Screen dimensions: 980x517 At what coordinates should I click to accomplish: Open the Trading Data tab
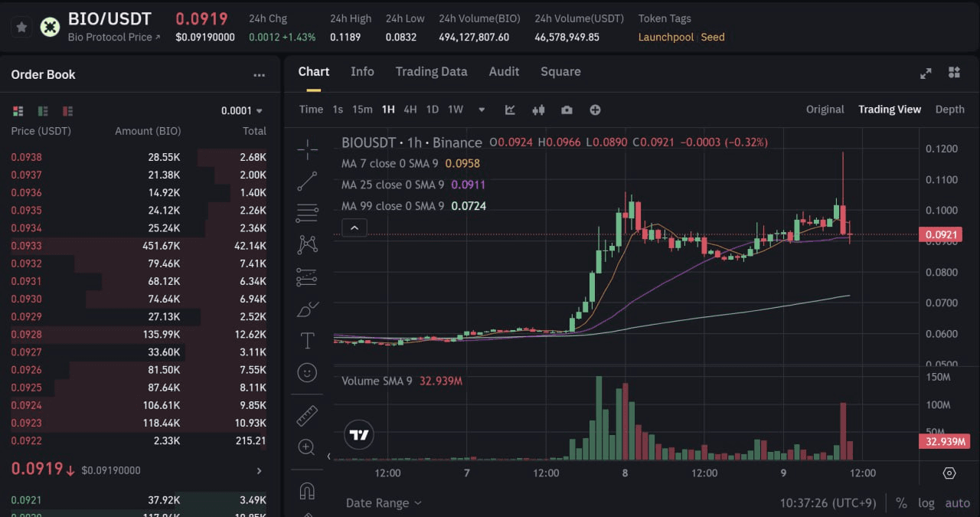431,71
